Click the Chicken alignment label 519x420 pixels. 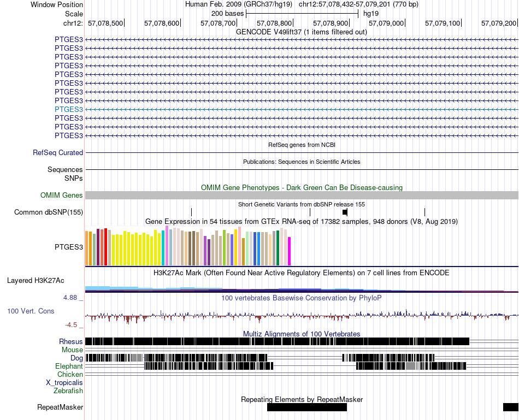pyautogui.click(x=70, y=374)
